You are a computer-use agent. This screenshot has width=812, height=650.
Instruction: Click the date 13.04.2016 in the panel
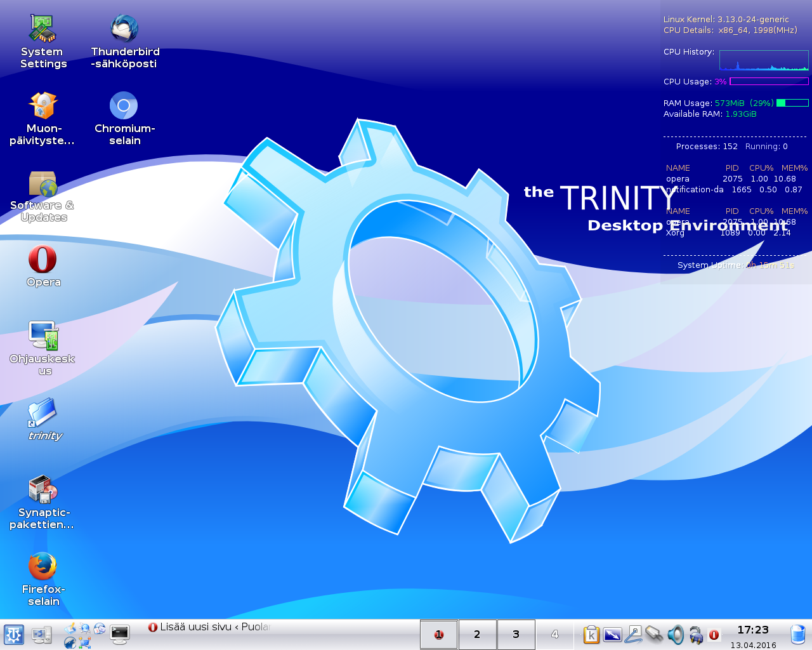click(x=753, y=645)
